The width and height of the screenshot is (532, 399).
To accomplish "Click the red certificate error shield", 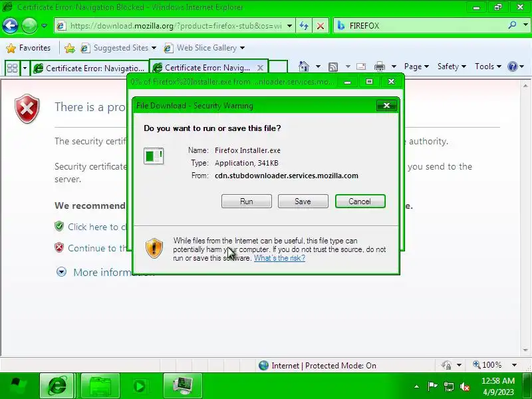I will coord(27,109).
